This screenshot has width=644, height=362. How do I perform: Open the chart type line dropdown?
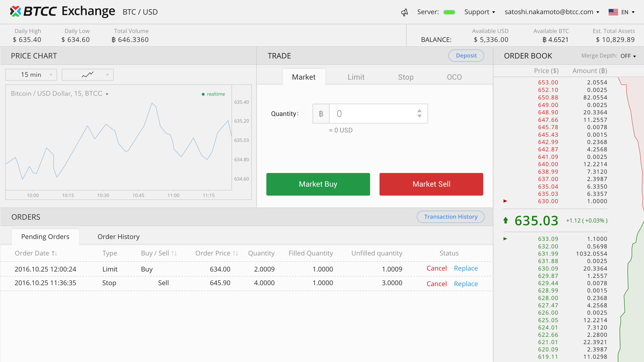click(87, 75)
